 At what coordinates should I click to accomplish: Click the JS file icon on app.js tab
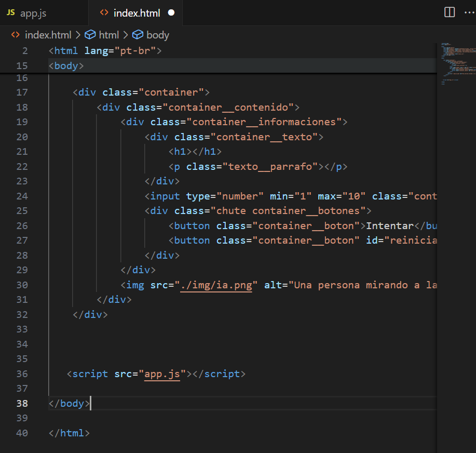point(11,12)
